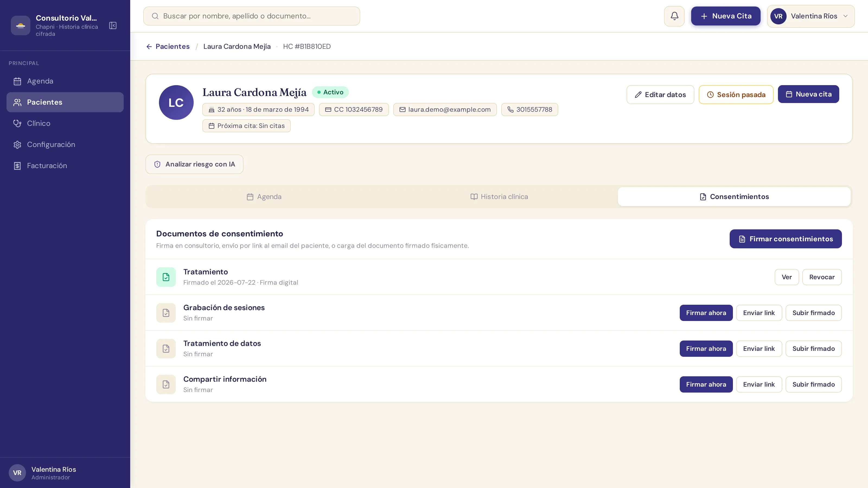Click the LC patient avatar

(176, 102)
